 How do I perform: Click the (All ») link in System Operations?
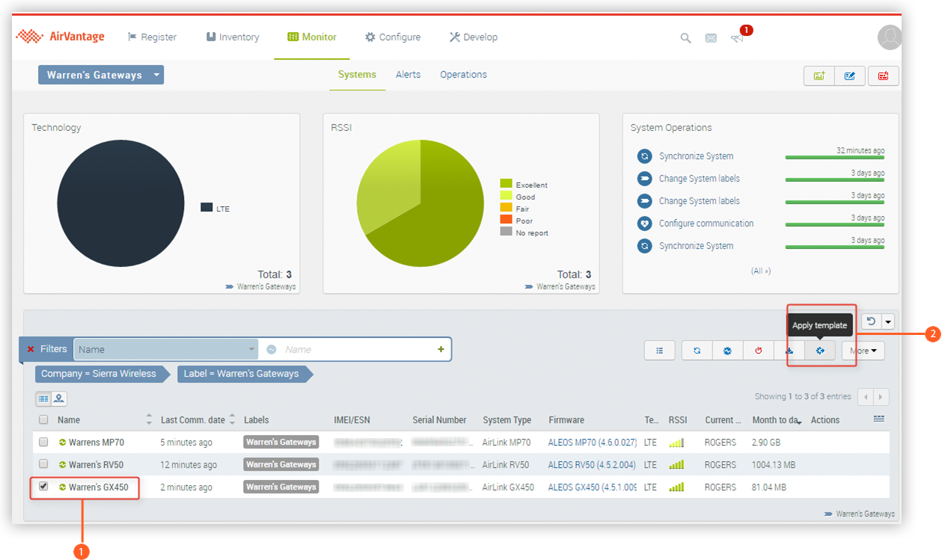pyautogui.click(x=761, y=271)
